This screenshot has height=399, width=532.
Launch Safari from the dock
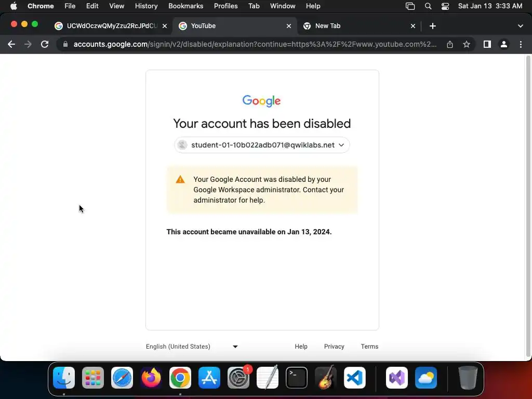tap(122, 378)
